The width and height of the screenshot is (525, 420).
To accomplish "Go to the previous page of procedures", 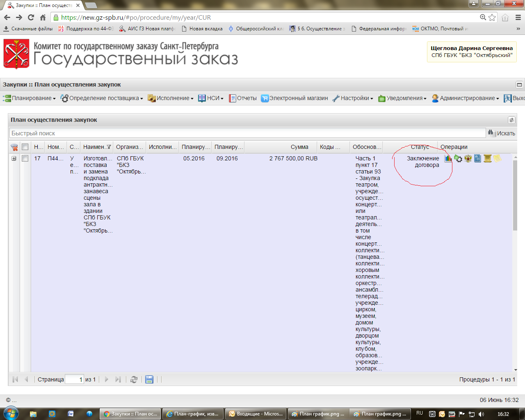I will 26,379.
